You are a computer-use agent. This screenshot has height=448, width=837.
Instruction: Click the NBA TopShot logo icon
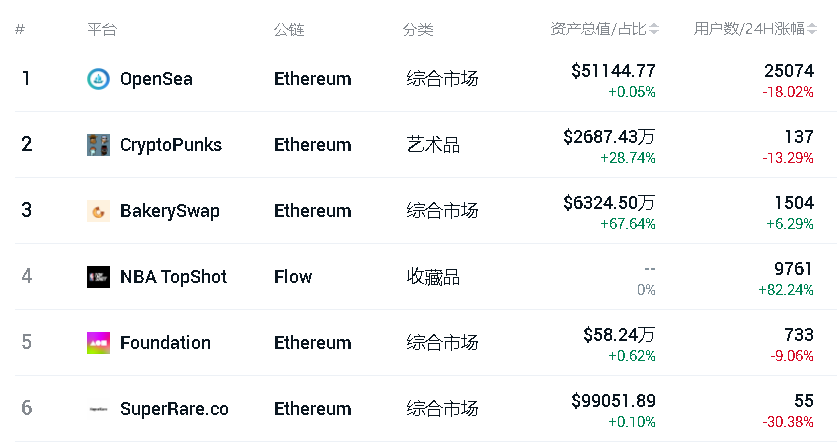(98, 277)
